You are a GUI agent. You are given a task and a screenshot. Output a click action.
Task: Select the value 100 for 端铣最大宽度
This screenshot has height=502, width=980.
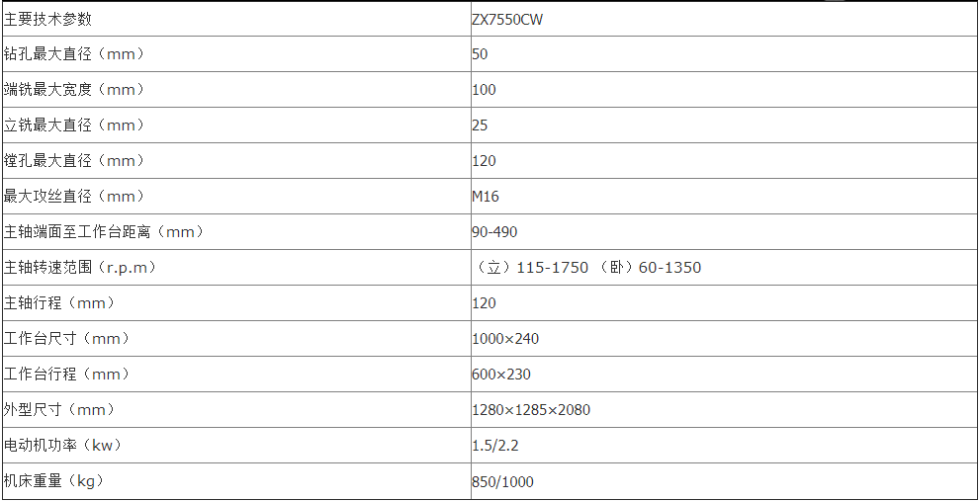point(484,90)
